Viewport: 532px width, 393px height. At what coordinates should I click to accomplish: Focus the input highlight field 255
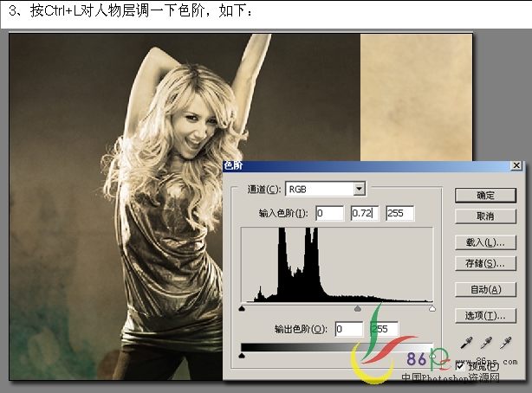399,213
